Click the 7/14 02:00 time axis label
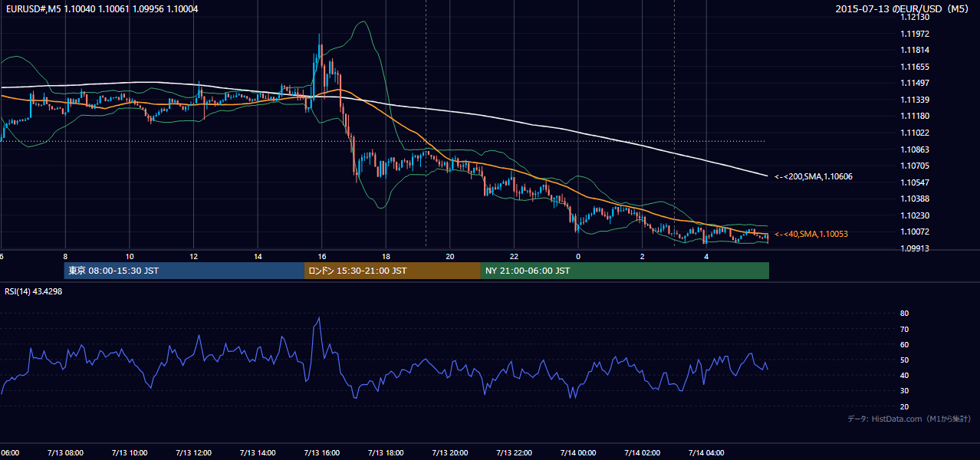This screenshot has width=980, height=460. coord(642,453)
